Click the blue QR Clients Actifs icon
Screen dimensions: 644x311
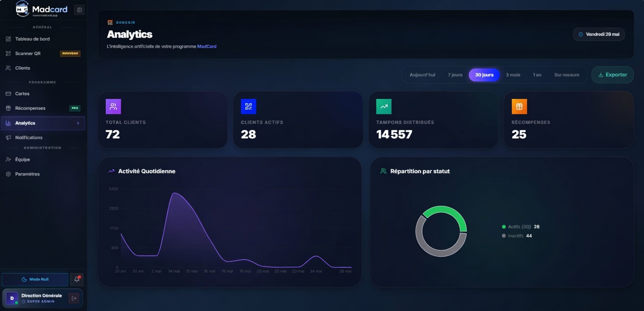249,106
